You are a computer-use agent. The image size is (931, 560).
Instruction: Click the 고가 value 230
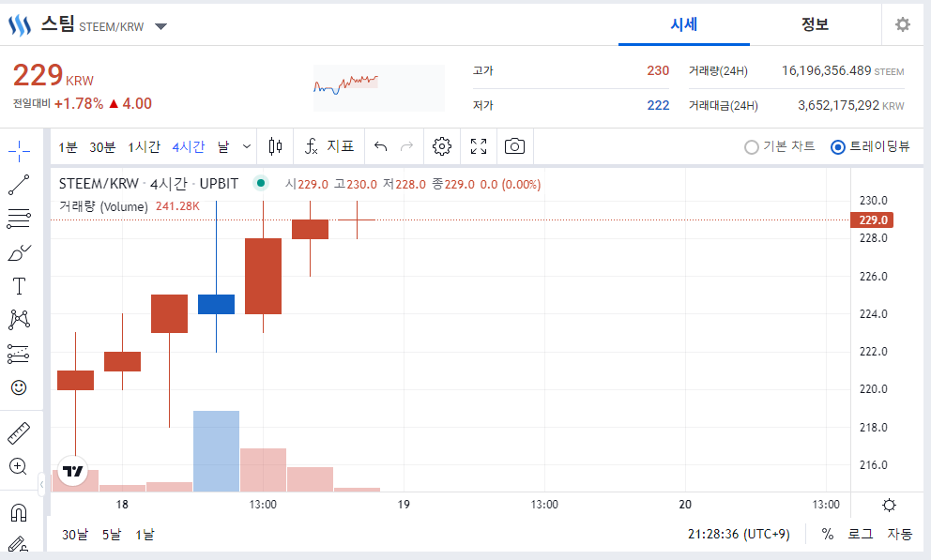[x=658, y=70]
